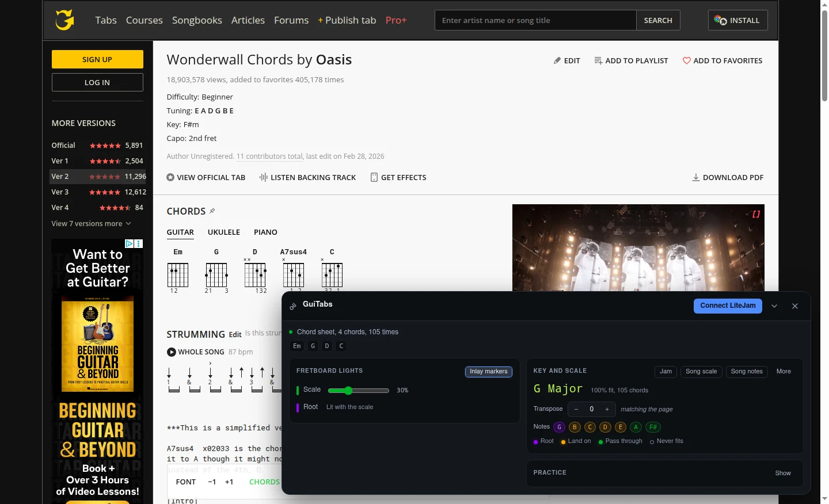Increase transpose with plus button

pos(607,409)
